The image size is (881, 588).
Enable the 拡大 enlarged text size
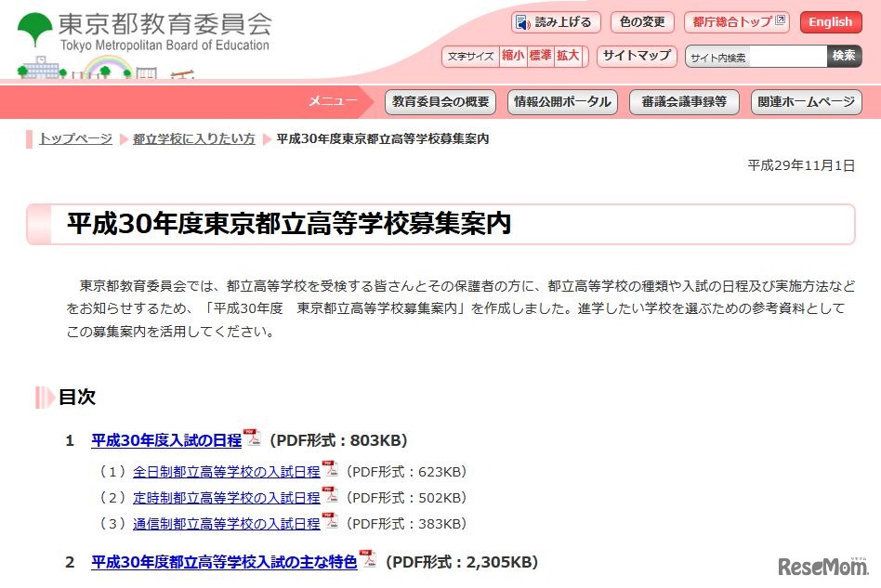[x=568, y=56]
